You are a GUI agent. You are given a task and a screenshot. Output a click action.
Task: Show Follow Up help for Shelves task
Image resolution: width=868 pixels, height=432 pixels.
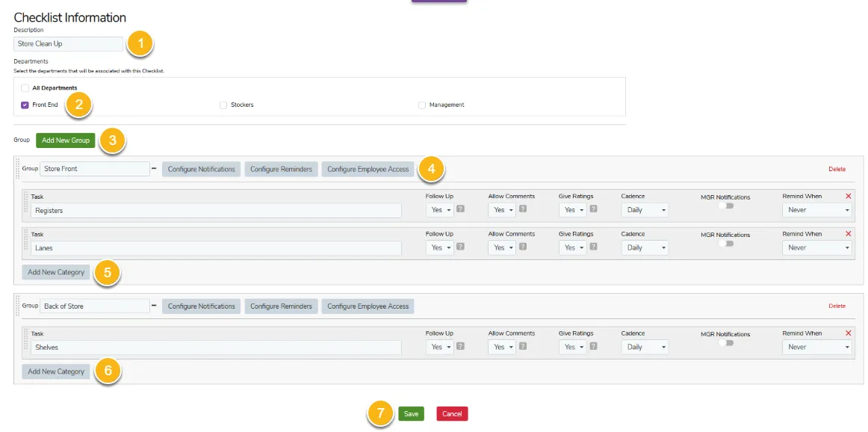point(460,346)
